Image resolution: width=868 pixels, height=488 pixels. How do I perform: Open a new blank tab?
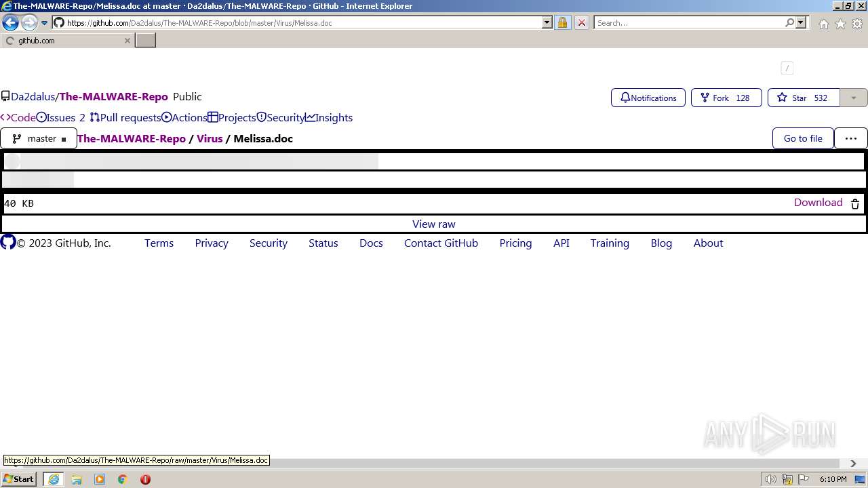pyautogui.click(x=146, y=41)
